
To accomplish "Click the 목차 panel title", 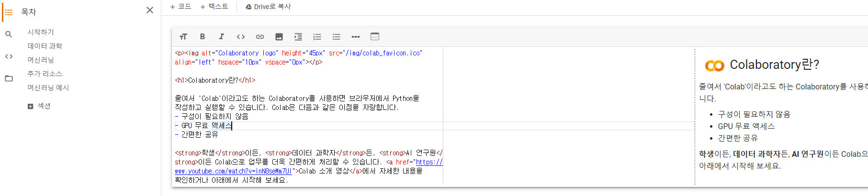I will click(x=29, y=12).
